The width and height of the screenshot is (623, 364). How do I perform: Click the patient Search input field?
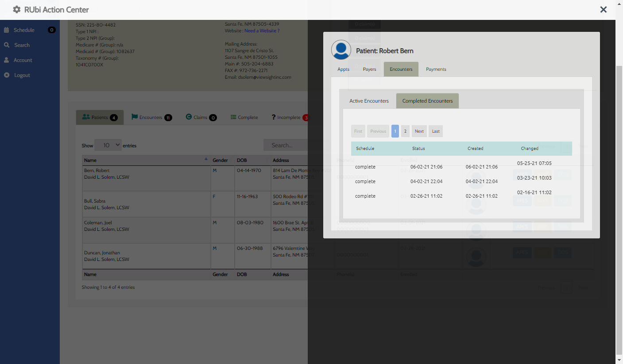(286, 145)
